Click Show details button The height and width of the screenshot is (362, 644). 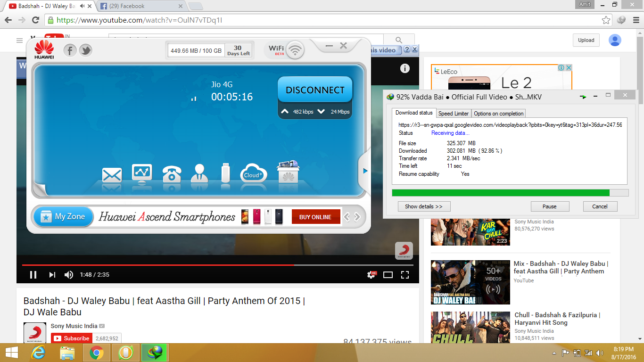point(424,206)
